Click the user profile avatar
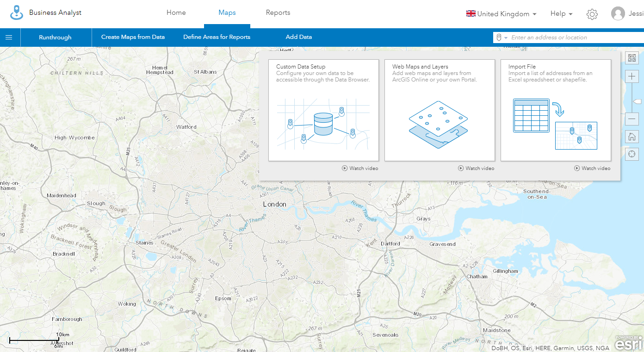Viewport: 644px width, 352px height. 618,14
